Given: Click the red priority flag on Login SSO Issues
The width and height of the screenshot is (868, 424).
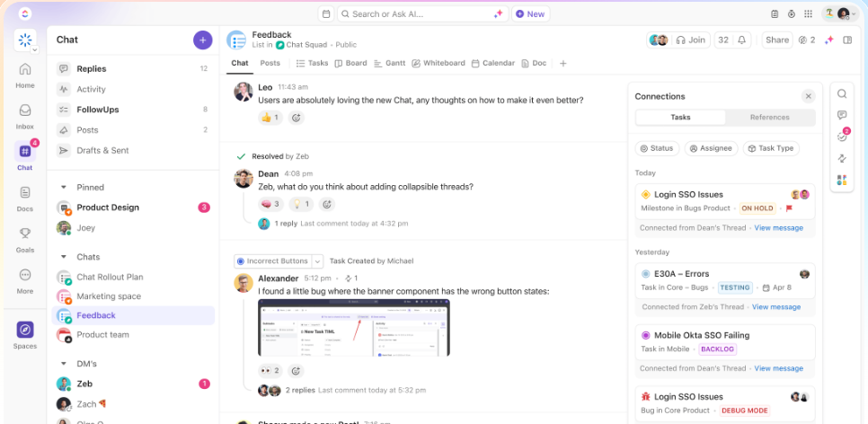Looking at the screenshot, I should (x=790, y=208).
